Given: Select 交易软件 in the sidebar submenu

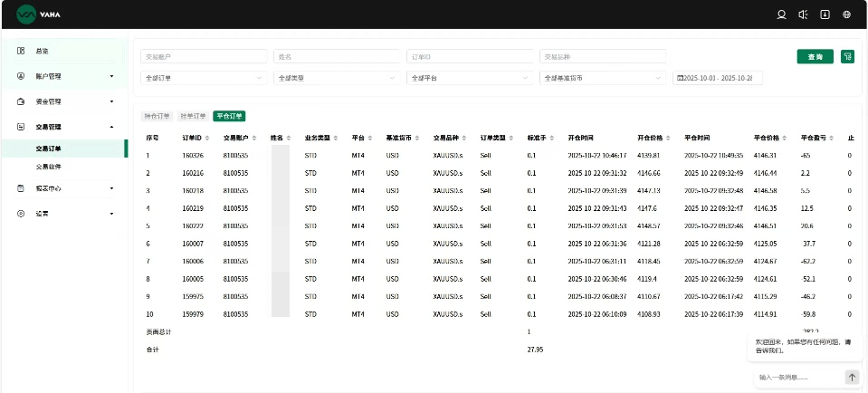Looking at the screenshot, I should coord(49,167).
